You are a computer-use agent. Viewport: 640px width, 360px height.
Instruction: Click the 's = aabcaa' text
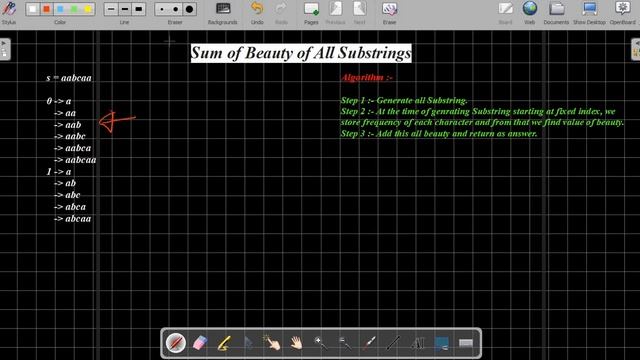[x=69, y=78]
